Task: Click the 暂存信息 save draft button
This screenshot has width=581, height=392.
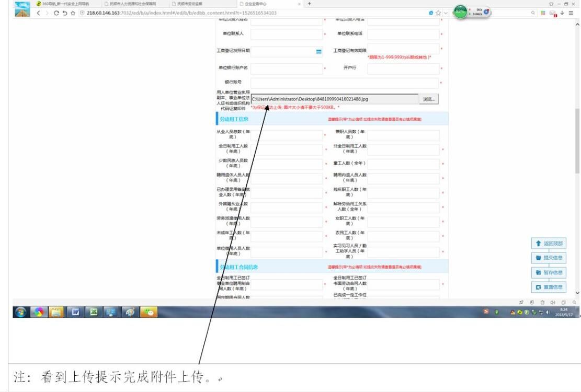Action: pos(549,272)
